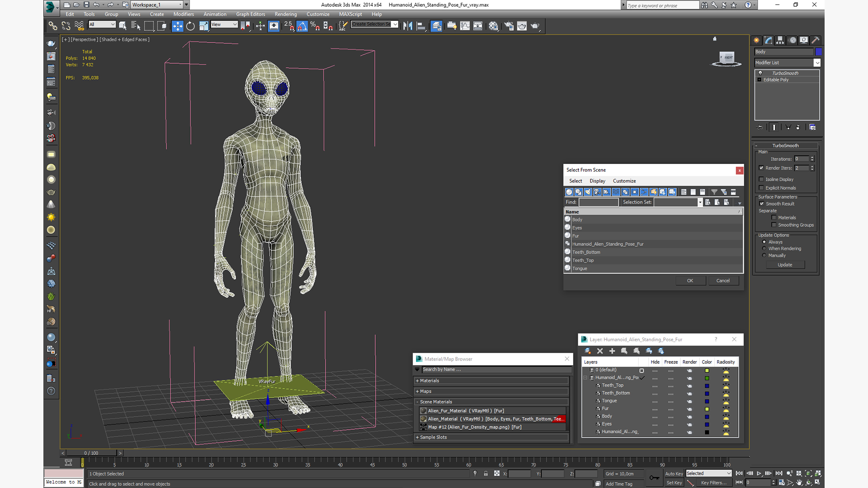The width and height of the screenshot is (868, 488).
Task: Enable Isoline Display checkbox
Action: 761,179
